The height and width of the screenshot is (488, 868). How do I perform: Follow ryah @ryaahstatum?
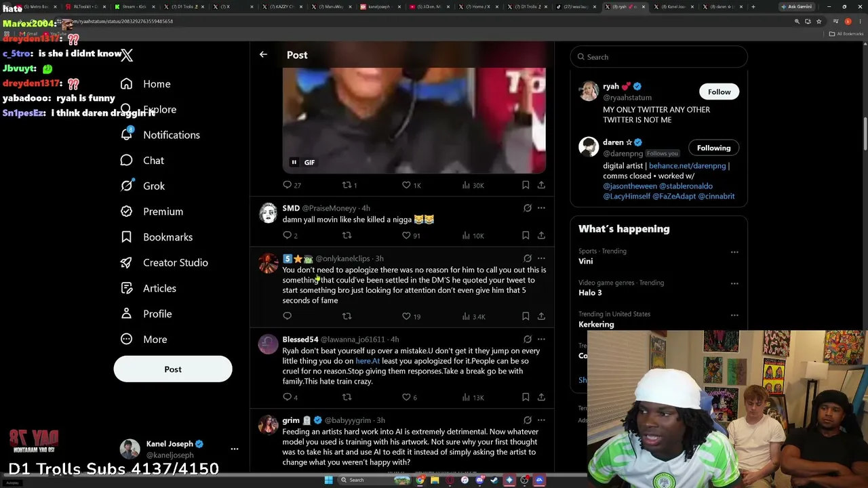tap(719, 91)
